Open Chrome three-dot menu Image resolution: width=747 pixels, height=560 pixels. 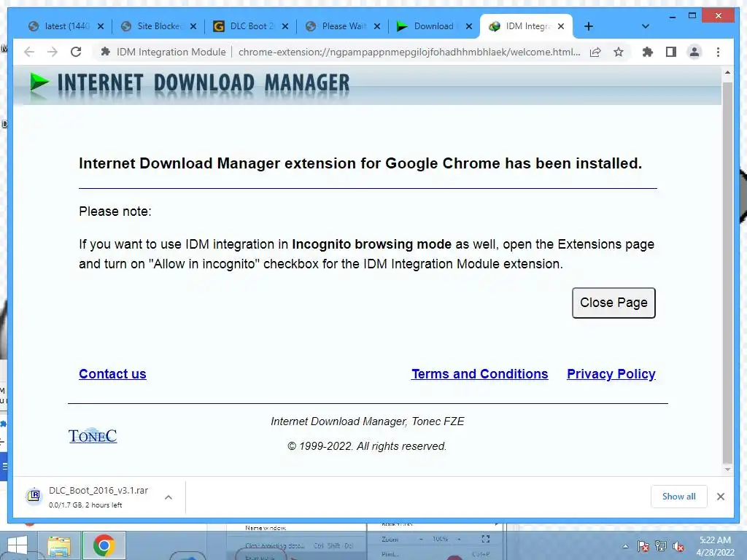(x=718, y=52)
